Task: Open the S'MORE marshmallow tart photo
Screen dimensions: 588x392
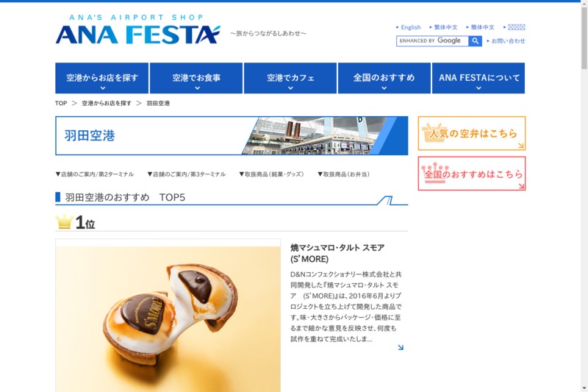Action: [x=168, y=316]
